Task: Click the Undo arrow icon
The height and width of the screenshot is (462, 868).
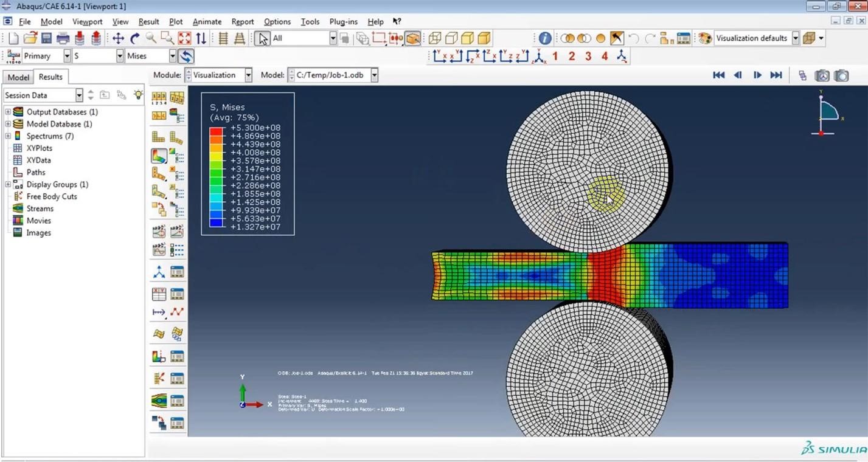Action: [x=634, y=38]
